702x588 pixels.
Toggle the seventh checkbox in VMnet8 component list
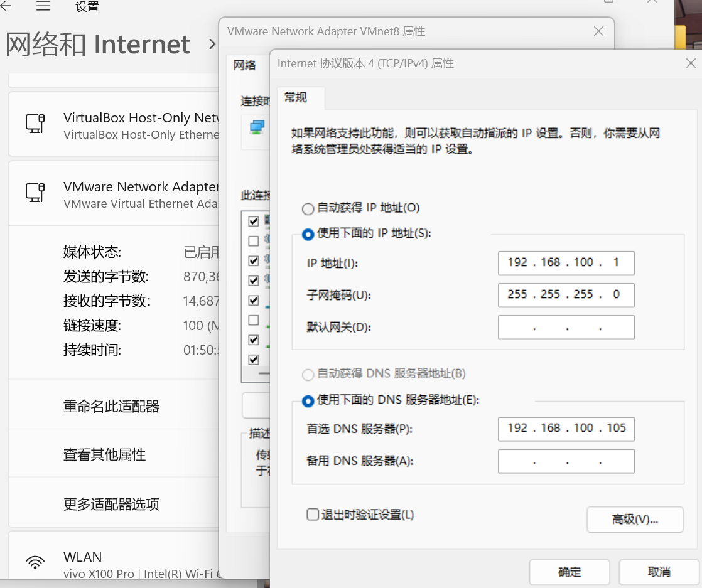point(254,339)
